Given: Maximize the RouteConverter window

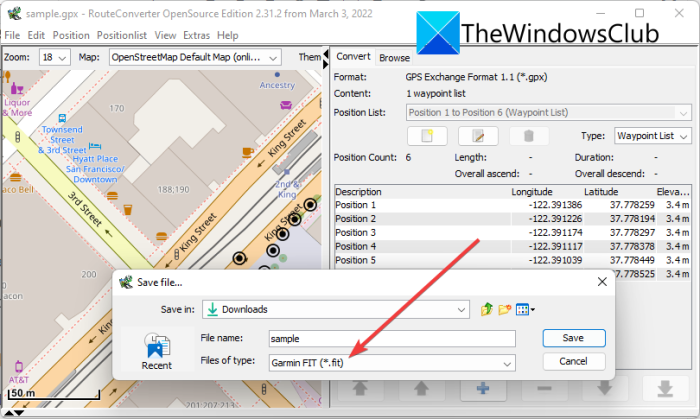Looking at the screenshot, I should click(639, 13).
